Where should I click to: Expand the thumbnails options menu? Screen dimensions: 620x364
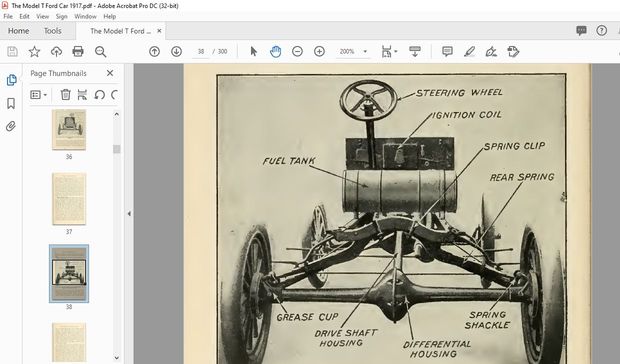[x=38, y=94]
